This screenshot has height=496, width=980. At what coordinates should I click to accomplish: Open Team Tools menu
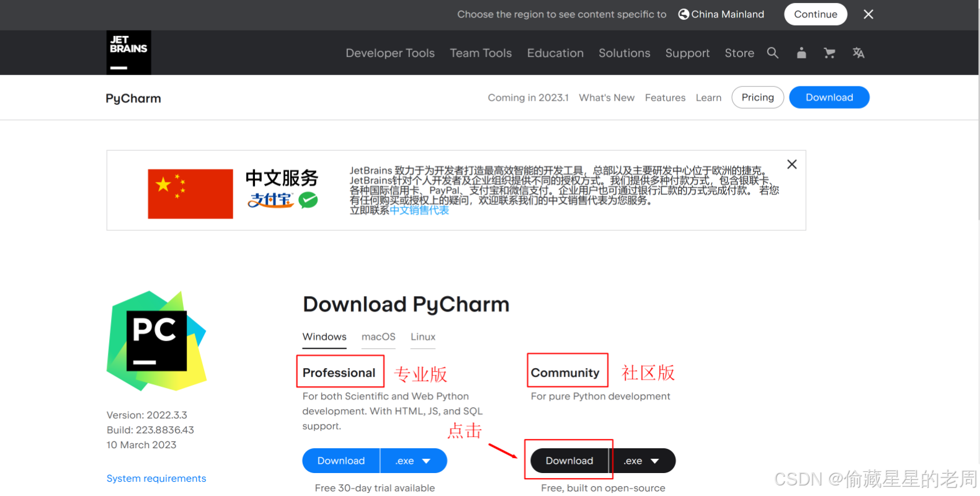click(x=481, y=53)
